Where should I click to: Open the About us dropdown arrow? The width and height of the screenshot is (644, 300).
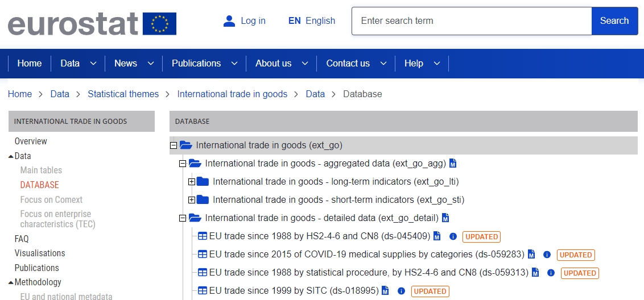pos(305,64)
